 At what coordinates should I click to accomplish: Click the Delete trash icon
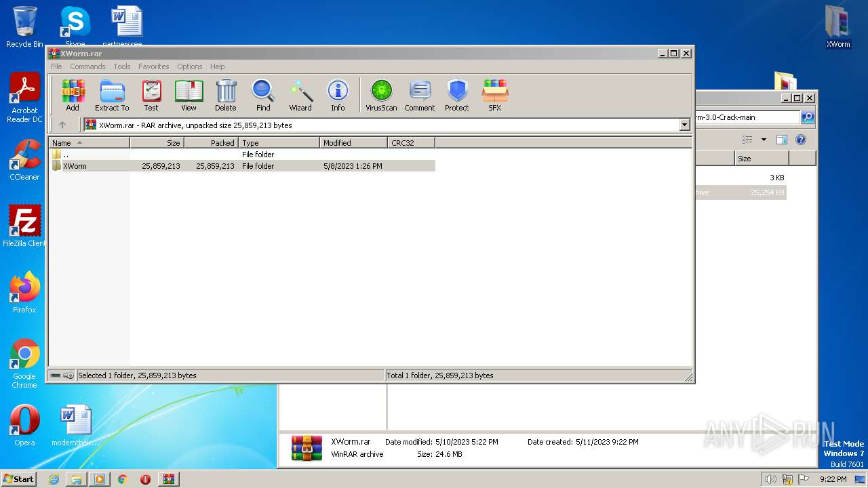[226, 95]
